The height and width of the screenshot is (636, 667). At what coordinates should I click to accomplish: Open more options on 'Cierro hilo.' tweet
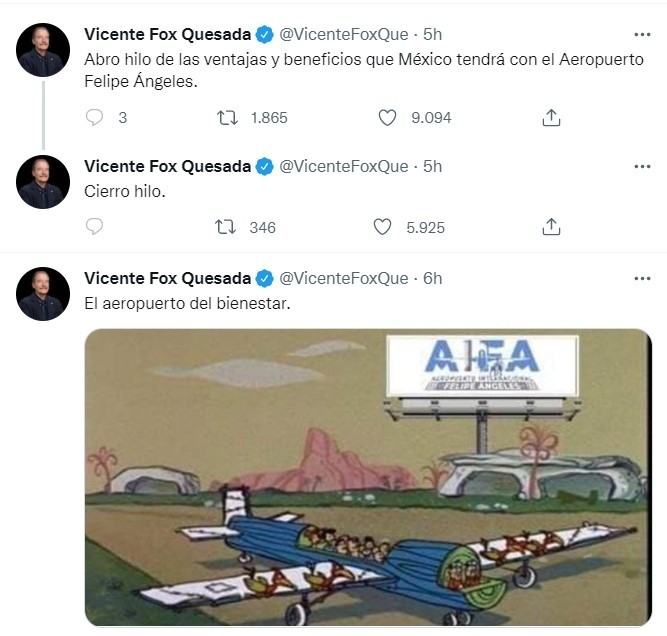point(642,166)
